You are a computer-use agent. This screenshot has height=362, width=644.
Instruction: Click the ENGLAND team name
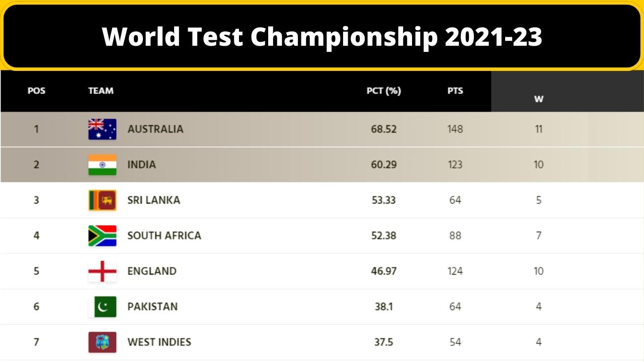[151, 271]
